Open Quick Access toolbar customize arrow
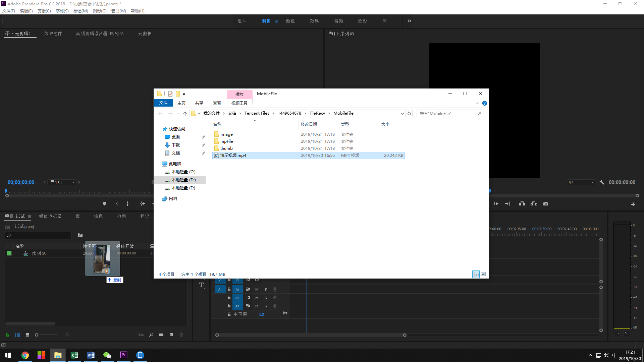 point(184,94)
